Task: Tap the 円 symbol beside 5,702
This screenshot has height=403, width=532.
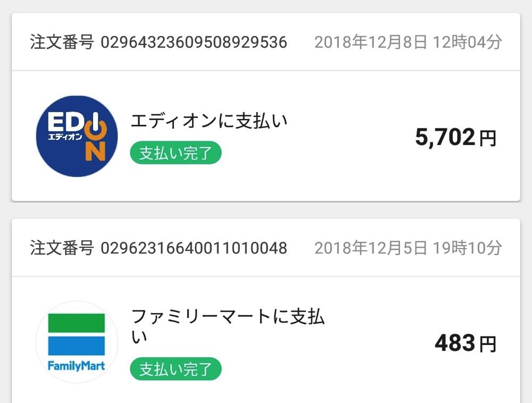Action: pos(488,138)
